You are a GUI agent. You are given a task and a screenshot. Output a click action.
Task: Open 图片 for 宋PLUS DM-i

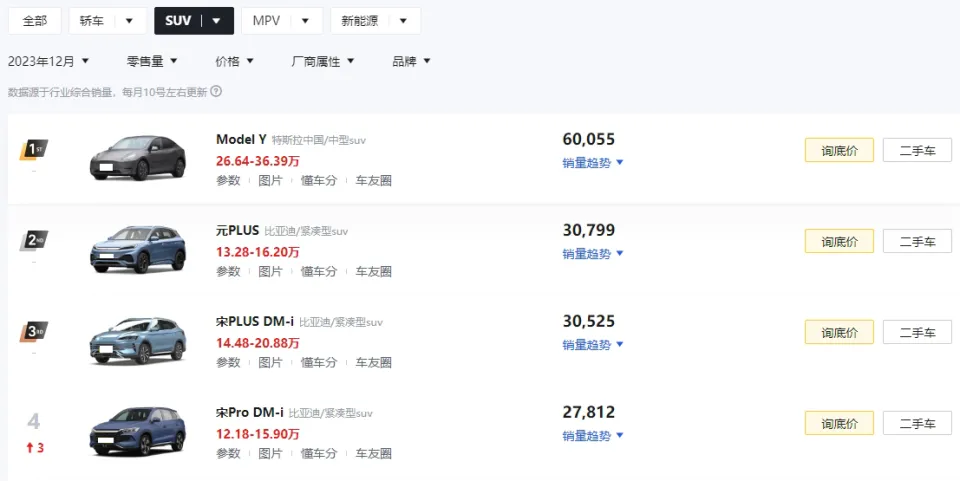(x=270, y=362)
